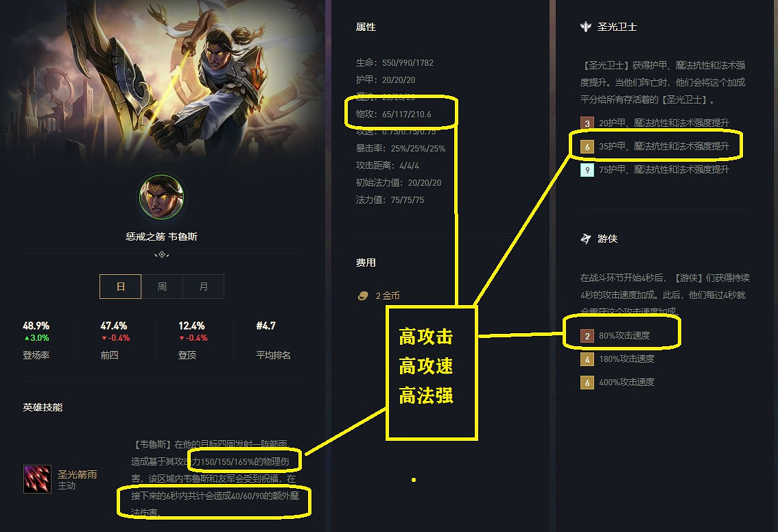Select the 圣光卫士 tier 3 badge

[x=587, y=123]
